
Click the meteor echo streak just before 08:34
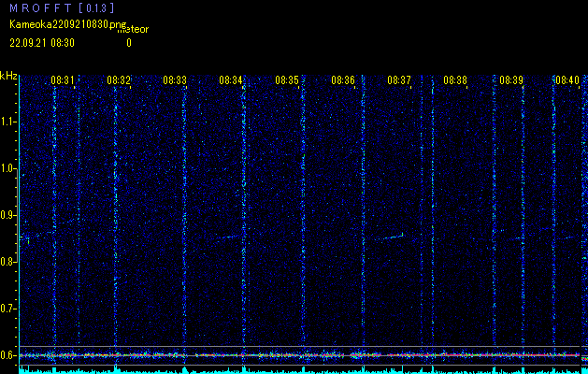[227, 237]
